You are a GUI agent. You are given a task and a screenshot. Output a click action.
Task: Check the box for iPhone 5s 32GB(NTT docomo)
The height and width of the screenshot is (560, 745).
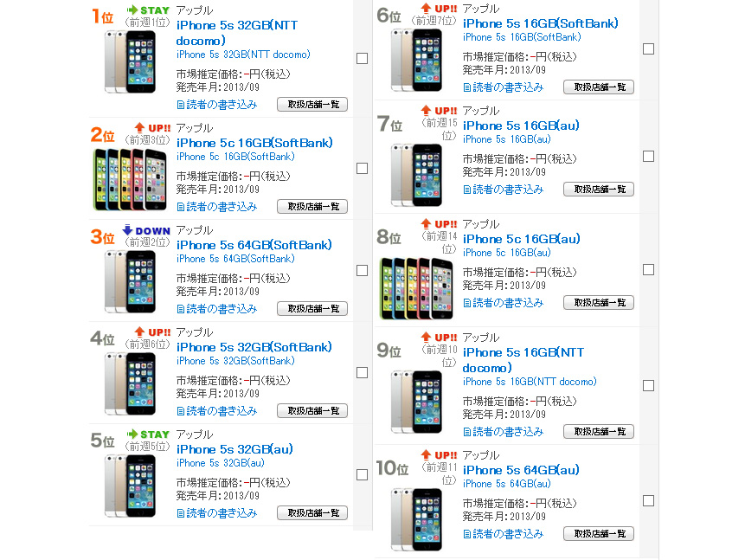[362, 59]
